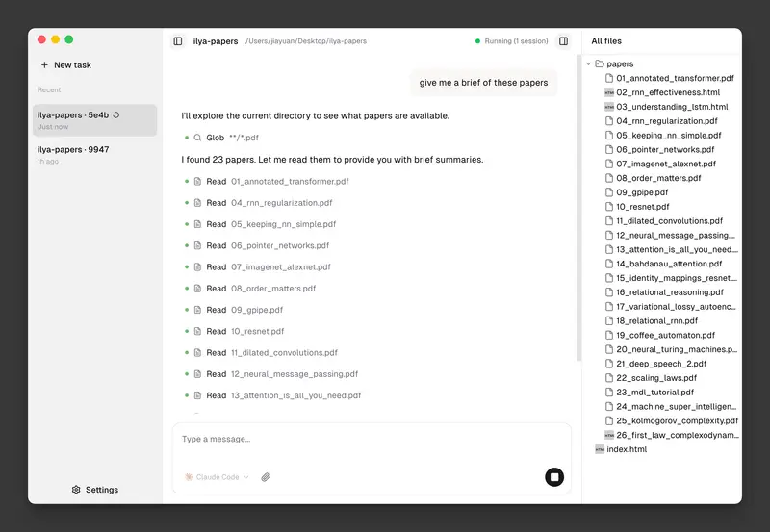Open the ilya-papers 9947 task

pos(94,155)
